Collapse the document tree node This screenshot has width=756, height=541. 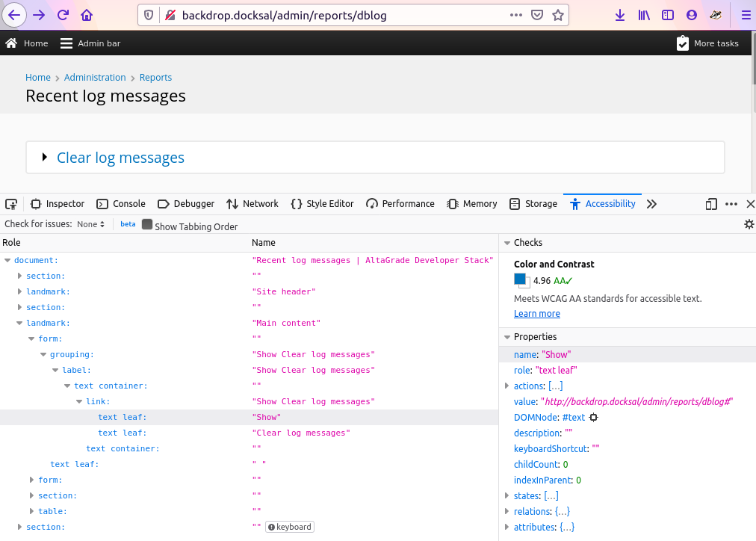7,260
